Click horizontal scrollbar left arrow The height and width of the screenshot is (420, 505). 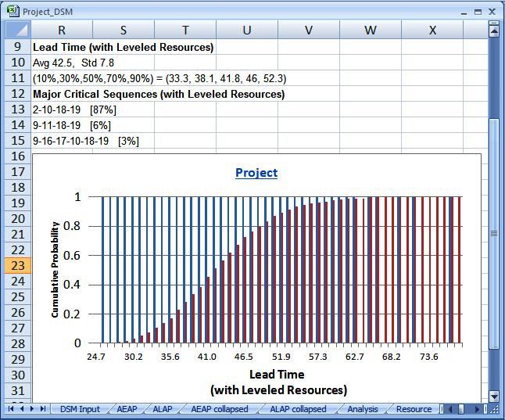pos(450,409)
